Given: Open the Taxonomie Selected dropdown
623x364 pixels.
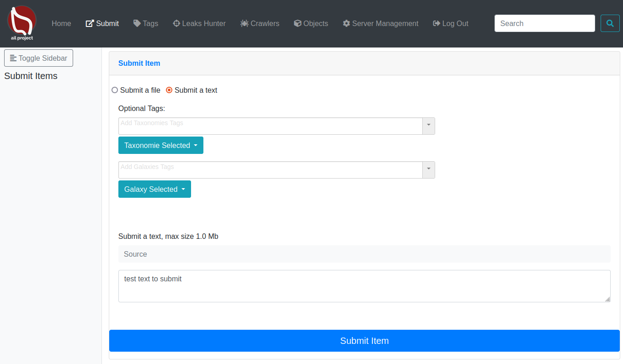Looking at the screenshot, I should point(160,145).
